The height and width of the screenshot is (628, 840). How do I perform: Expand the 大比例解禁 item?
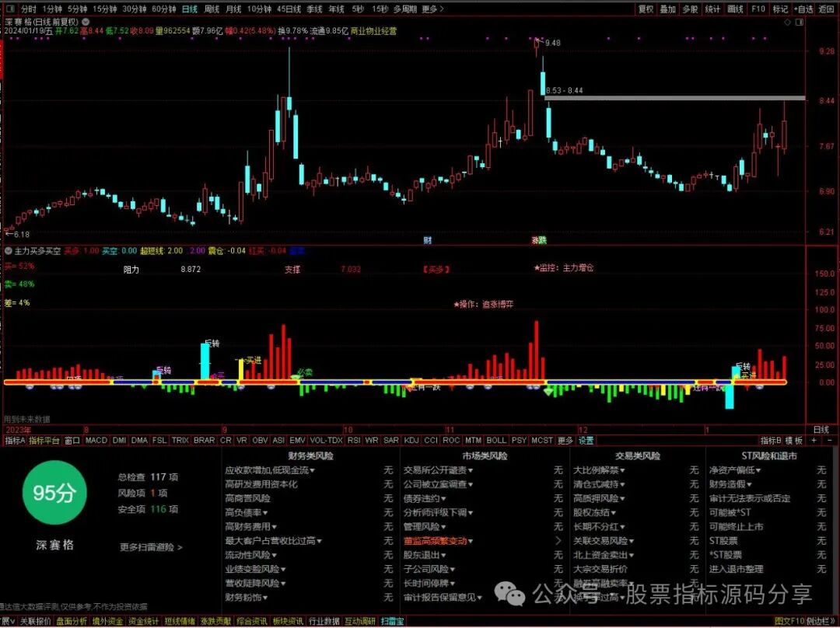(599, 470)
